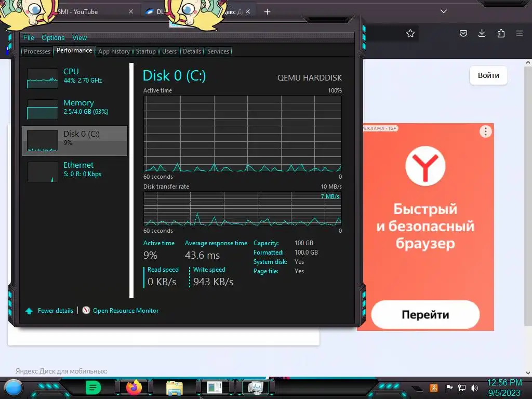Screen dimensions: 532x399
Task: Click the Yandex Browser logo in ad
Action: point(425,166)
